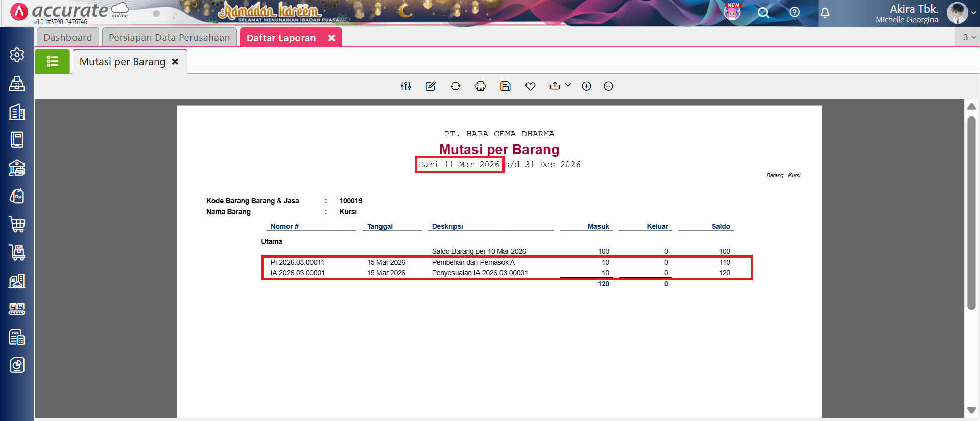The width and height of the screenshot is (980, 421).
Task: Click the green report list button
Action: point(53,62)
